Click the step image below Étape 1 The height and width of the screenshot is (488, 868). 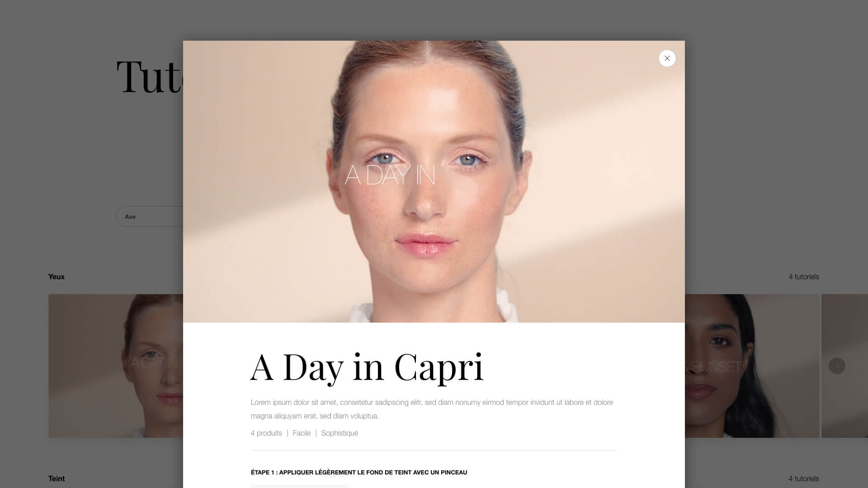299,486
